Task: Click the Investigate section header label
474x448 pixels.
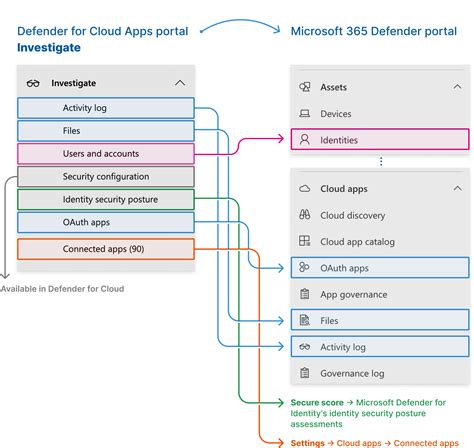Action: tap(74, 83)
